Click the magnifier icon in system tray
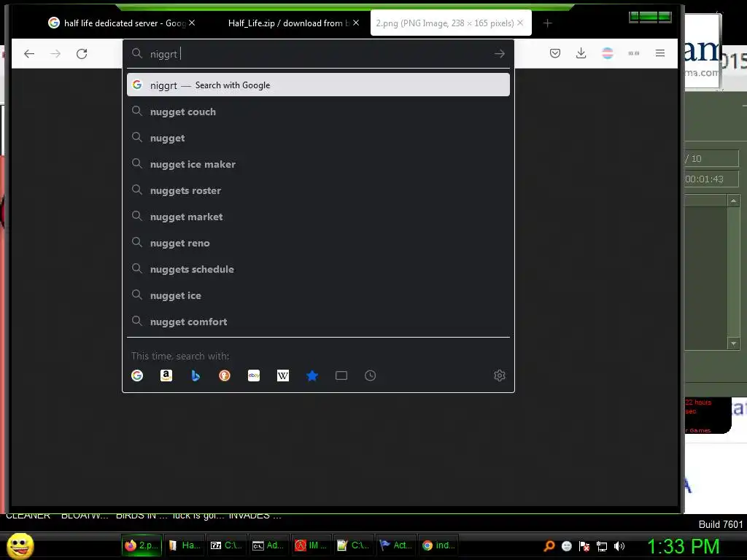Screen dimensions: 747x560 pyautogui.click(x=549, y=545)
